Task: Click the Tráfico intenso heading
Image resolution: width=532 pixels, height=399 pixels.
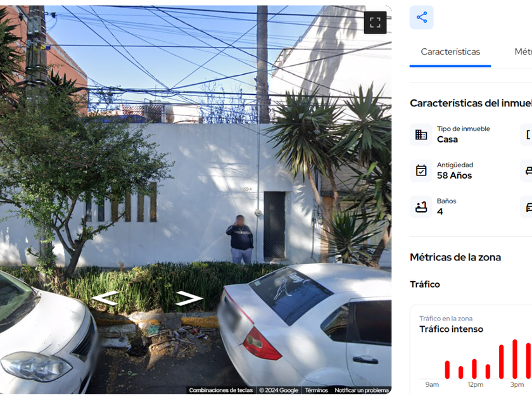Action: click(451, 329)
